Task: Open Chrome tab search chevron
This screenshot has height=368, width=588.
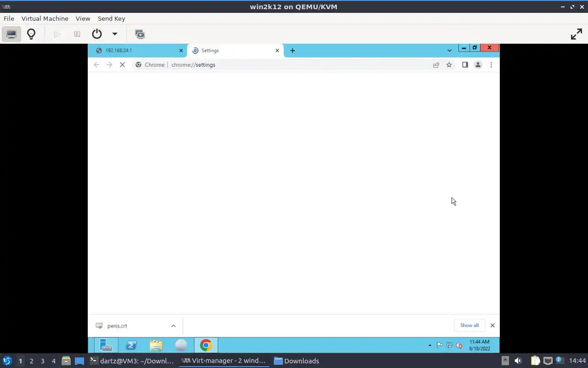Action: [449, 51]
